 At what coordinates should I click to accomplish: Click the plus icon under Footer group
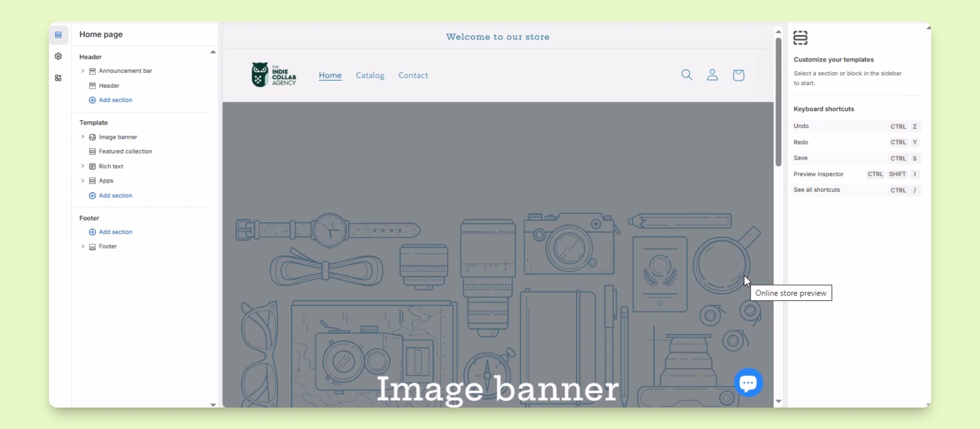tap(92, 232)
